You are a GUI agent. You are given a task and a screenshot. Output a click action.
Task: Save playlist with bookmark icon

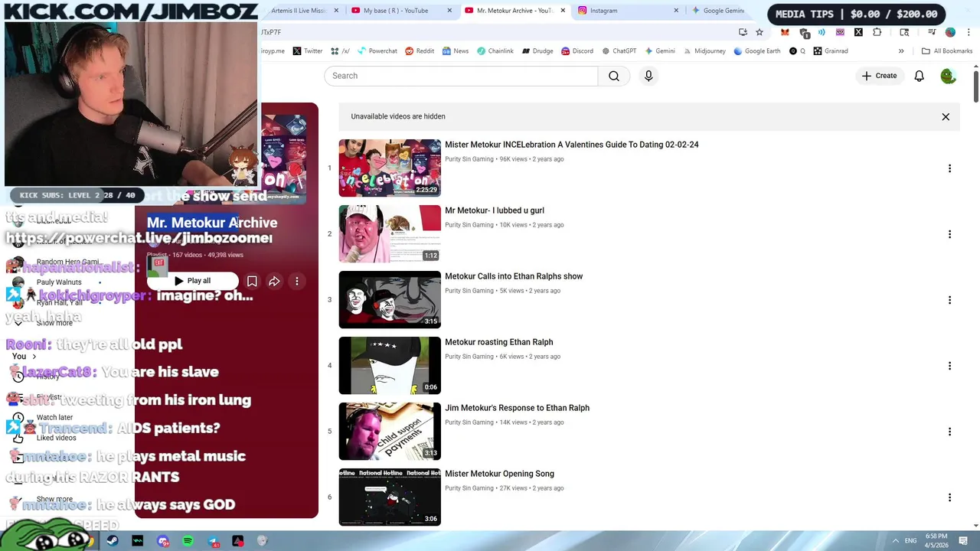[252, 281]
